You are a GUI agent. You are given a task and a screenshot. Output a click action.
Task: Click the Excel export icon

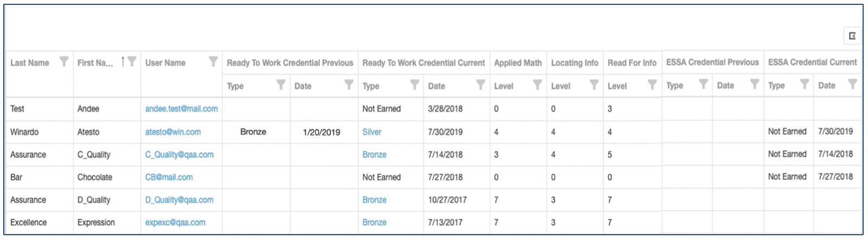(x=852, y=36)
